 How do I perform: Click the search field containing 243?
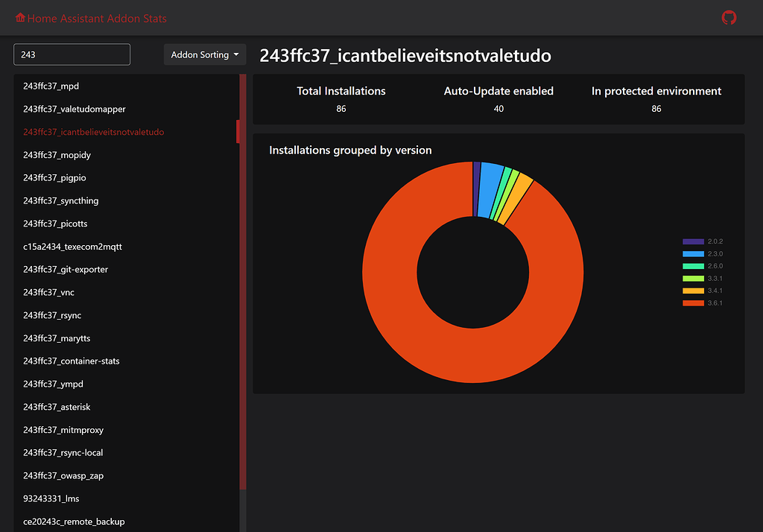(72, 54)
